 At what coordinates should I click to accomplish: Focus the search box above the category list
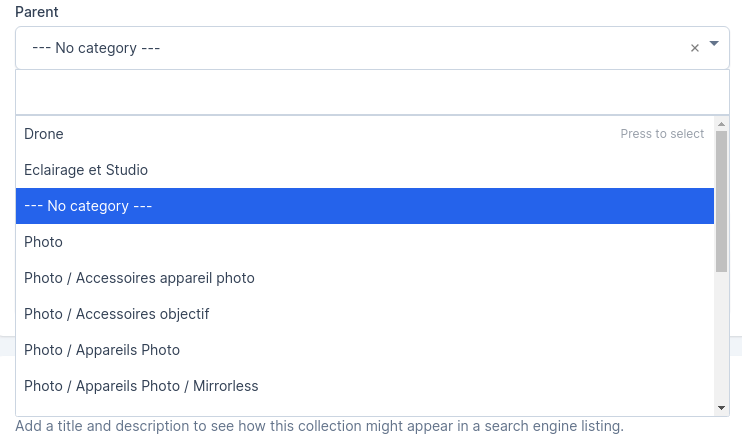tap(372, 92)
